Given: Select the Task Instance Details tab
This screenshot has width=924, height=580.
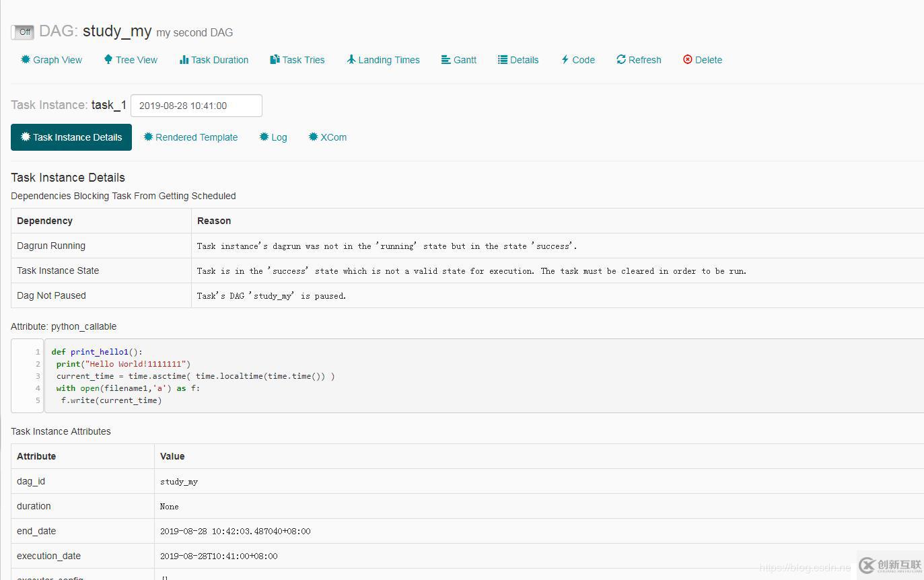Looking at the screenshot, I should point(71,137).
